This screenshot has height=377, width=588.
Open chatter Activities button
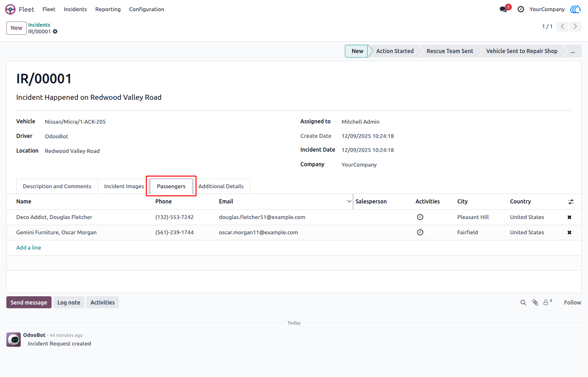click(102, 303)
